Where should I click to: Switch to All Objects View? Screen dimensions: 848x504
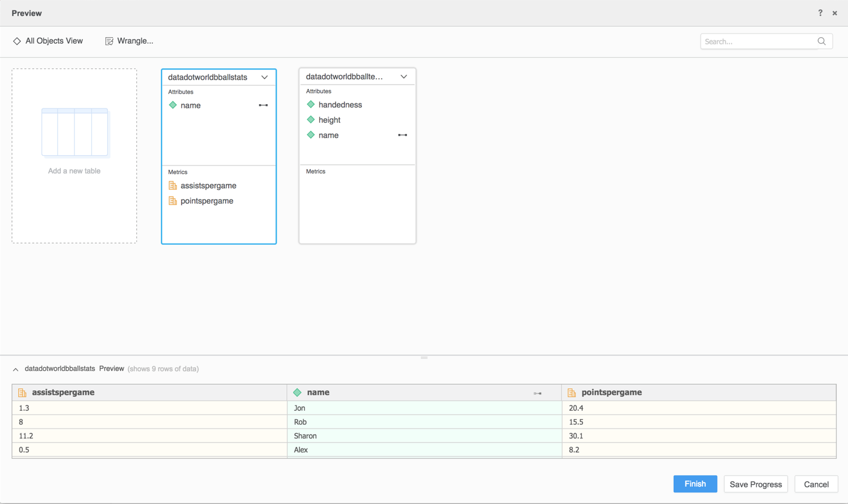[48, 41]
